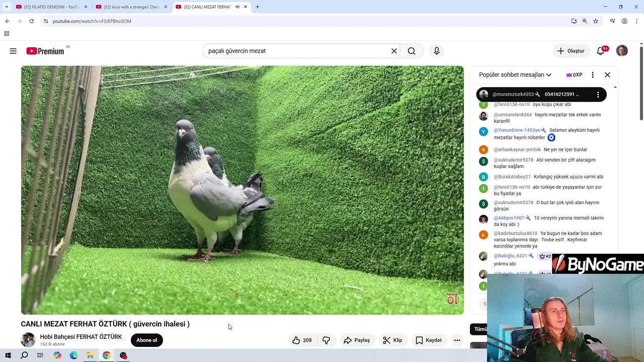The height and width of the screenshot is (362, 644).
Task: Open Microsoft Edge from taskbar
Action: click(73, 355)
